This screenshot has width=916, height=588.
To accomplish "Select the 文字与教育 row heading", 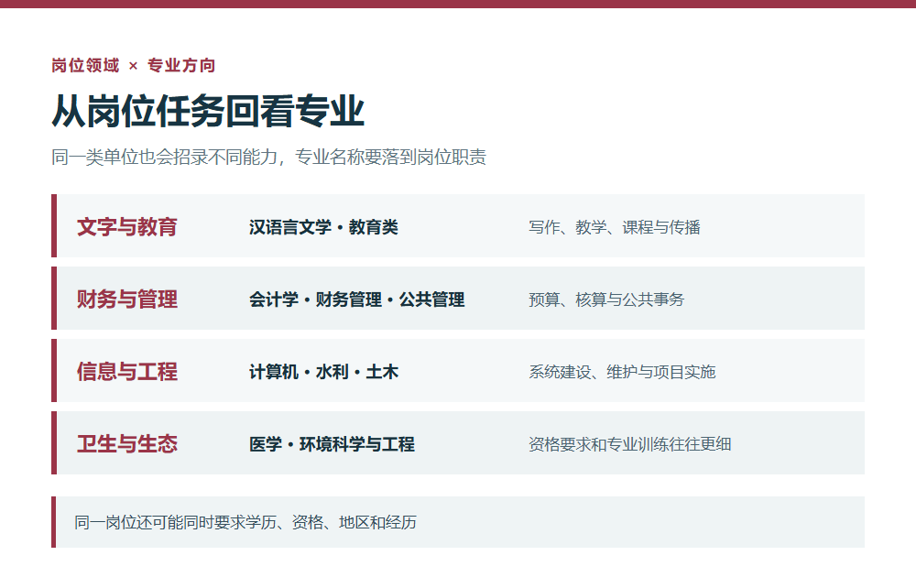I will pyautogui.click(x=127, y=226).
